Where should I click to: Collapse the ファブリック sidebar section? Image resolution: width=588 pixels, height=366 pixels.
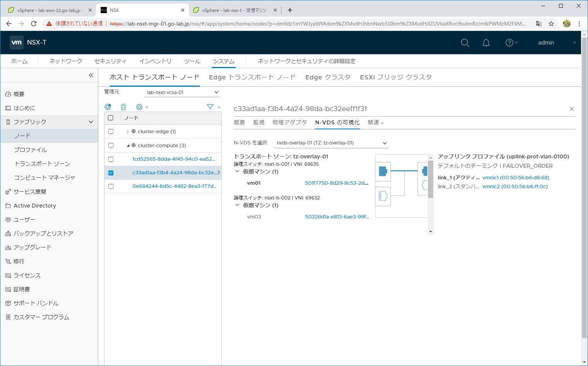click(91, 122)
